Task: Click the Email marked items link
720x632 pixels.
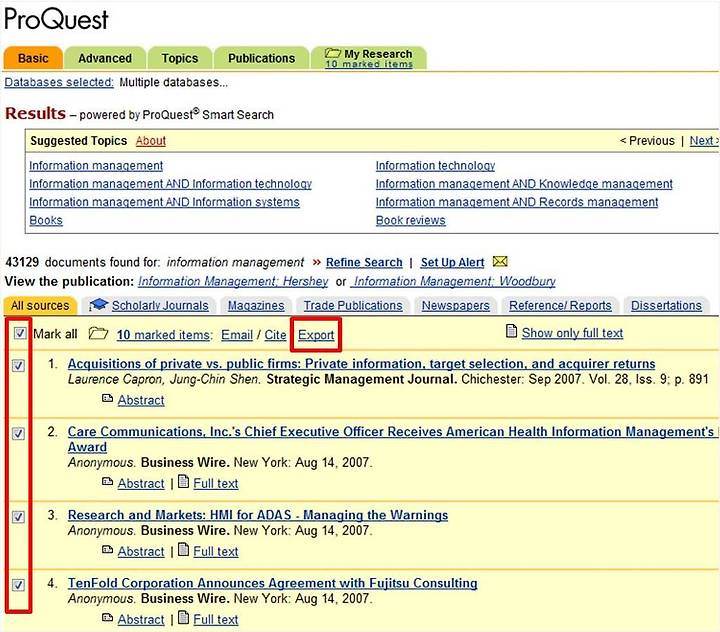Action: tap(237, 335)
